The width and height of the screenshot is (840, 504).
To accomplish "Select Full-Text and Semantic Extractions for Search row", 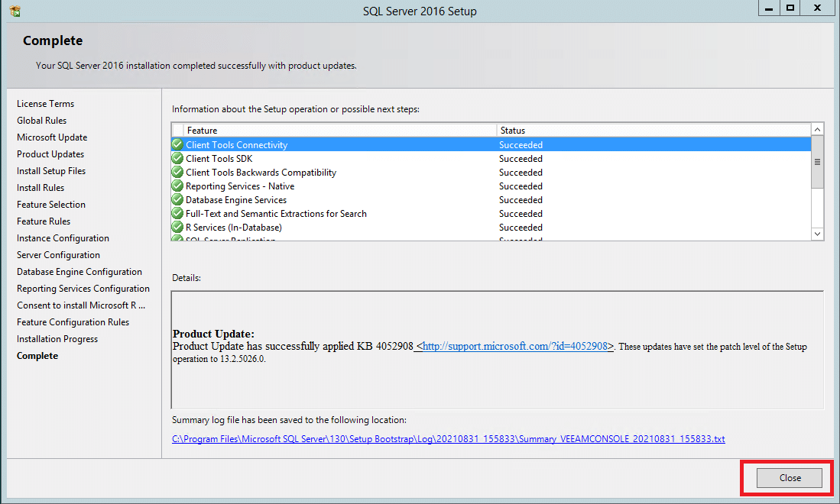I will coord(491,214).
